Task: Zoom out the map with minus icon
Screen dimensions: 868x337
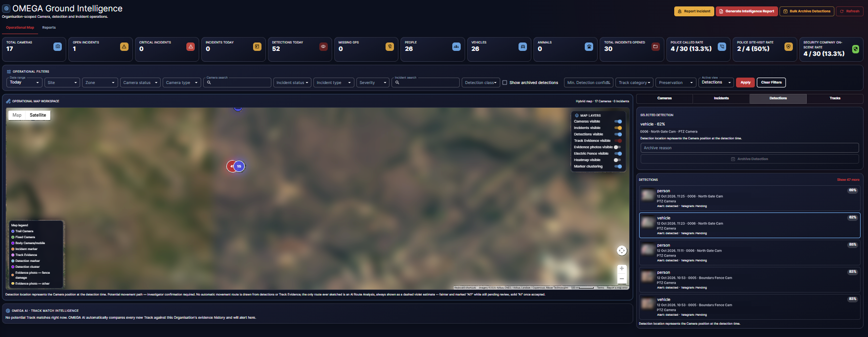Action: [x=622, y=279]
